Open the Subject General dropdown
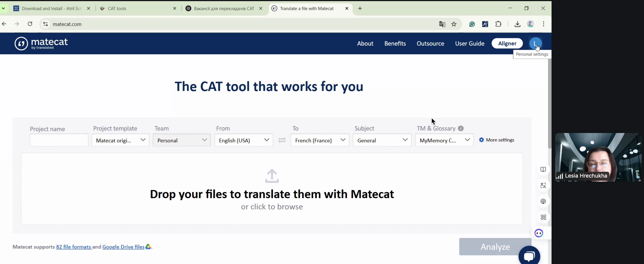Image resolution: width=644 pixels, height=264 pixels. tap(382, 140)
